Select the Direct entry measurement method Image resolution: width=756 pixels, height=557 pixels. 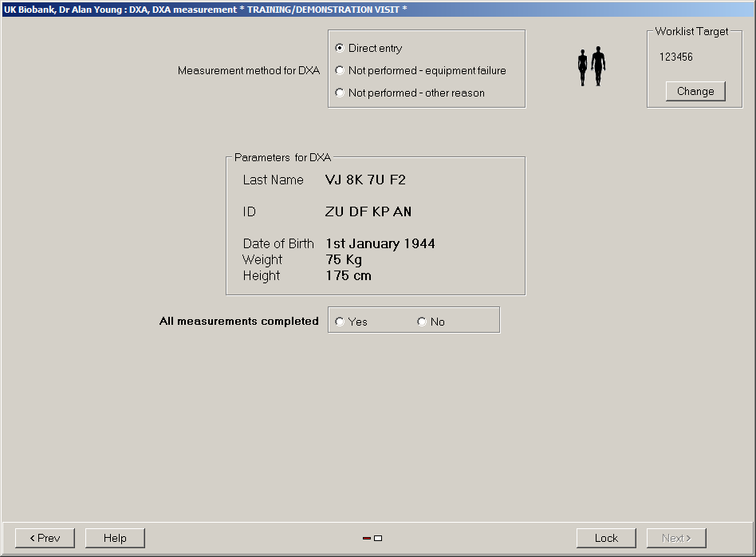click(x=341, y=49)
